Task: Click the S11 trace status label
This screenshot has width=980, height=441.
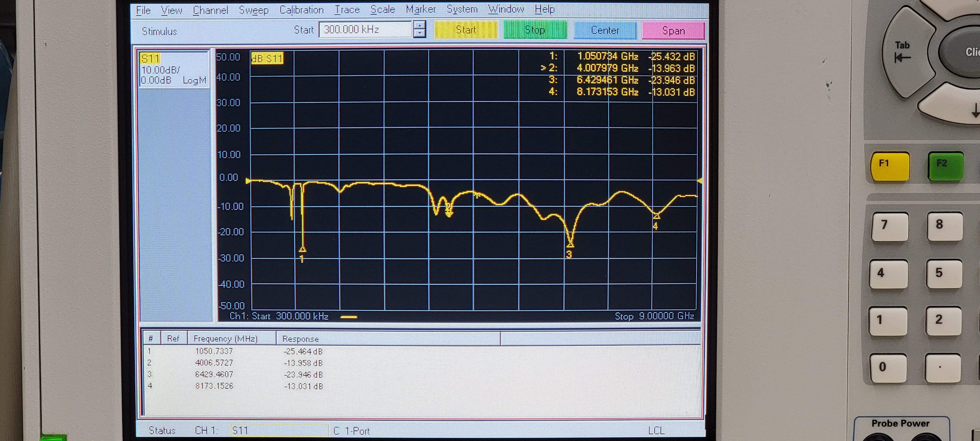Action: [x=150, y=59]
